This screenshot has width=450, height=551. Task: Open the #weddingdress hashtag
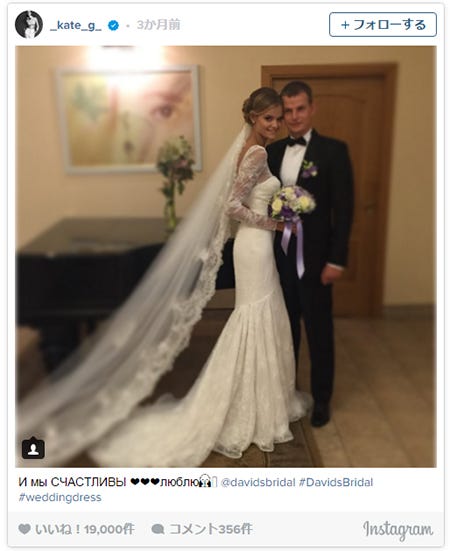coord(60,497)
